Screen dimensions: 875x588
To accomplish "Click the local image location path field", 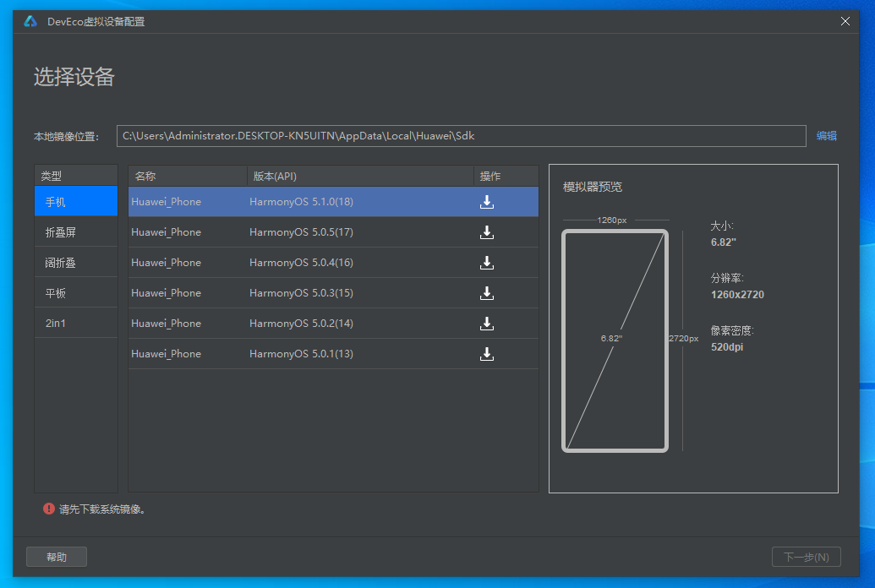I will (x=461, y=136).
